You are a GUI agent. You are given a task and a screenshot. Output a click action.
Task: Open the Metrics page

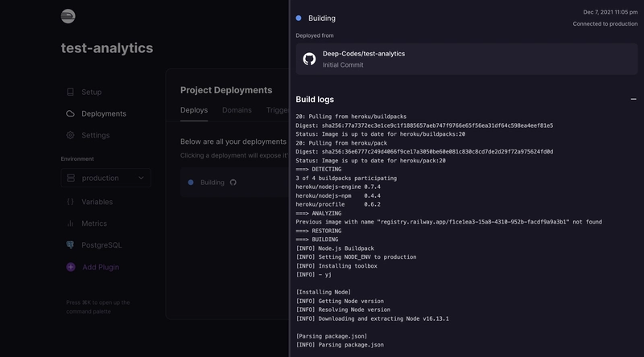(94, 224)
